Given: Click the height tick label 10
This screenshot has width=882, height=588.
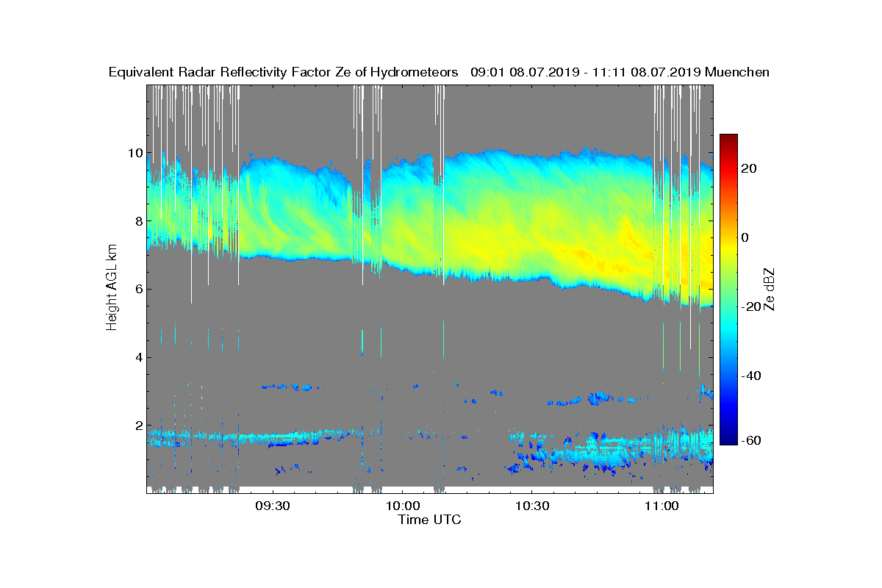Looking at the screenshot, I should (x=135, y=153).
